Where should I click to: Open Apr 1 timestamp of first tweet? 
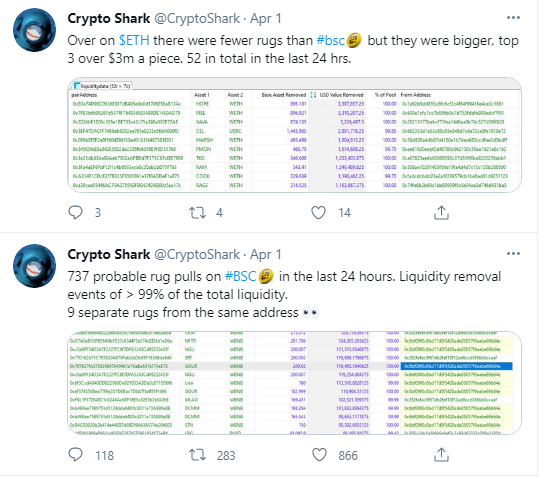click(x=266, y=18)
